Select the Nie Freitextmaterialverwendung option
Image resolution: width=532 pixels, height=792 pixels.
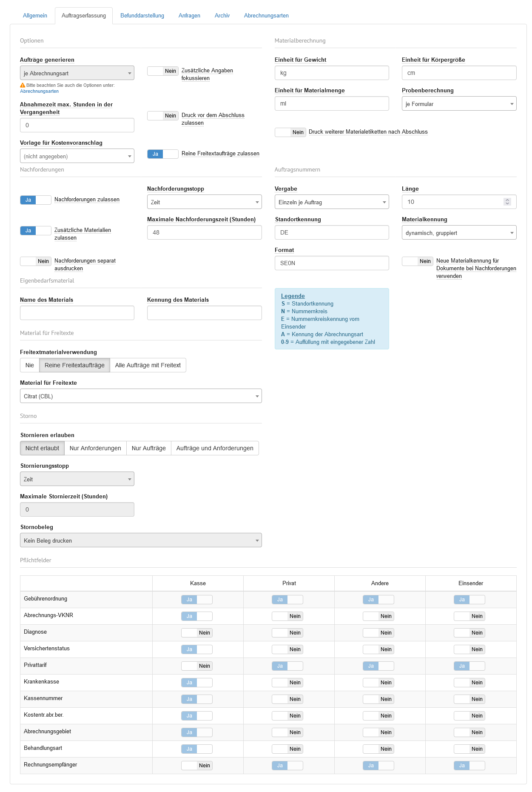[30, 365]
